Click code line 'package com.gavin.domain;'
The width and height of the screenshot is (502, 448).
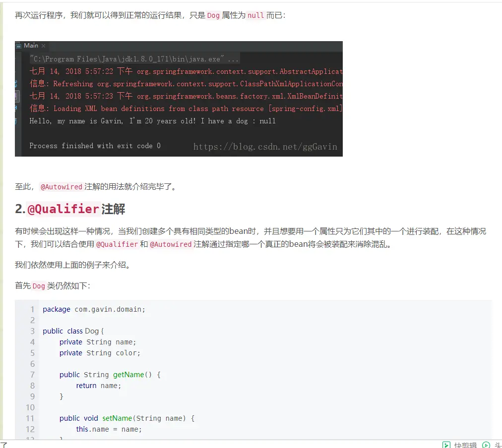click(x=94, y=309)
